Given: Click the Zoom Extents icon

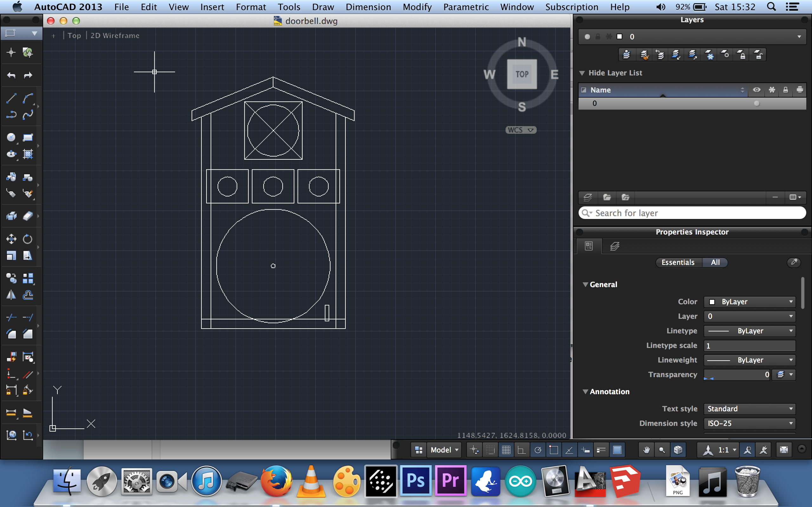Looking at the screenshot, I should [784, 450].
